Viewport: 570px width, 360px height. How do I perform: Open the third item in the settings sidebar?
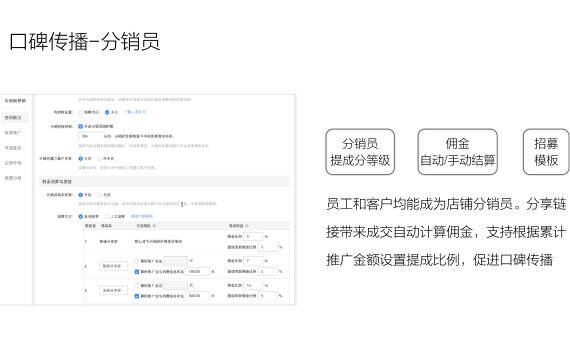click(13, 133)
